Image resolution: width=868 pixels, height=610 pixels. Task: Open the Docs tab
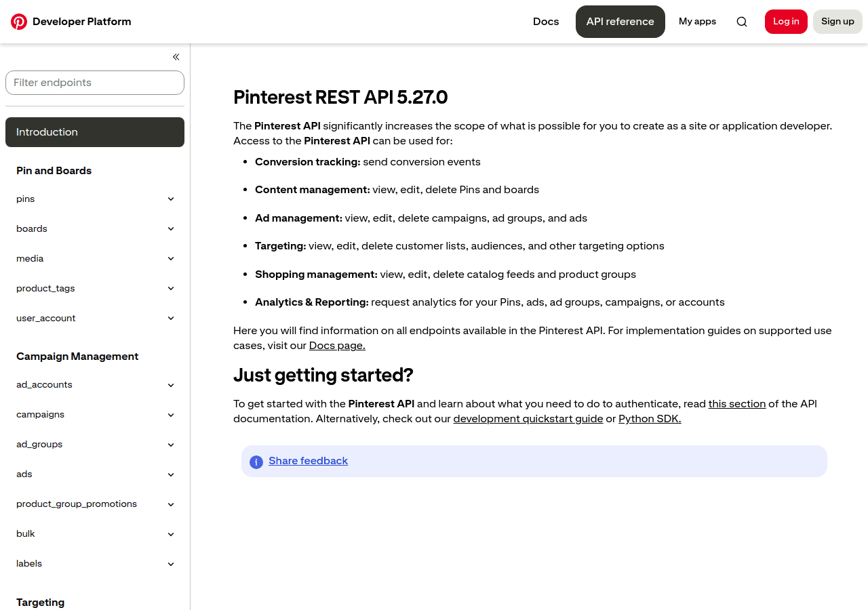pos(546,22)
